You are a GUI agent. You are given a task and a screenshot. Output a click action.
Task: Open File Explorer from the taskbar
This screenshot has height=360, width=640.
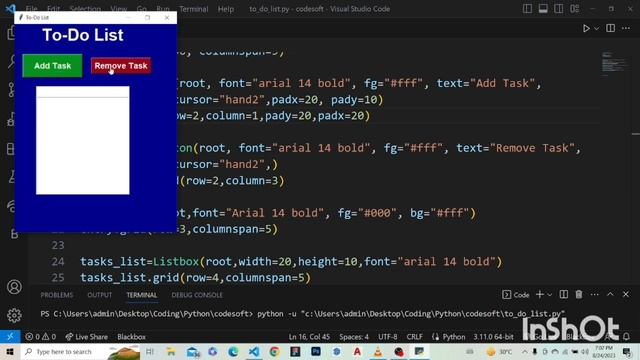click(171, 351)
